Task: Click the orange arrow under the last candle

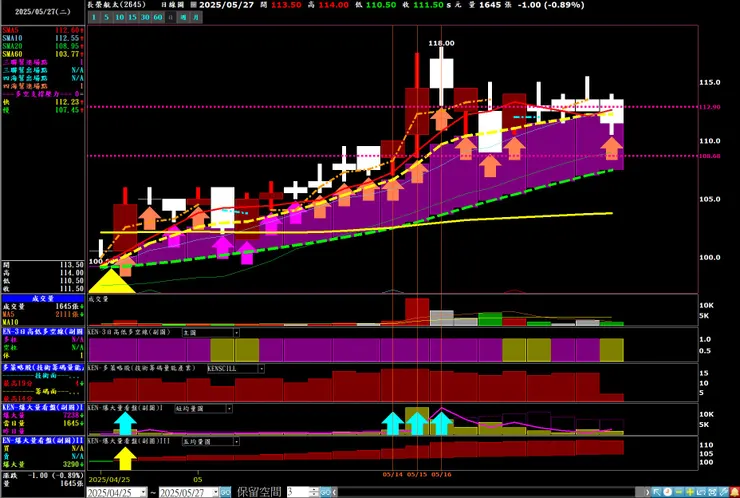Action: [x=612, y=148]
